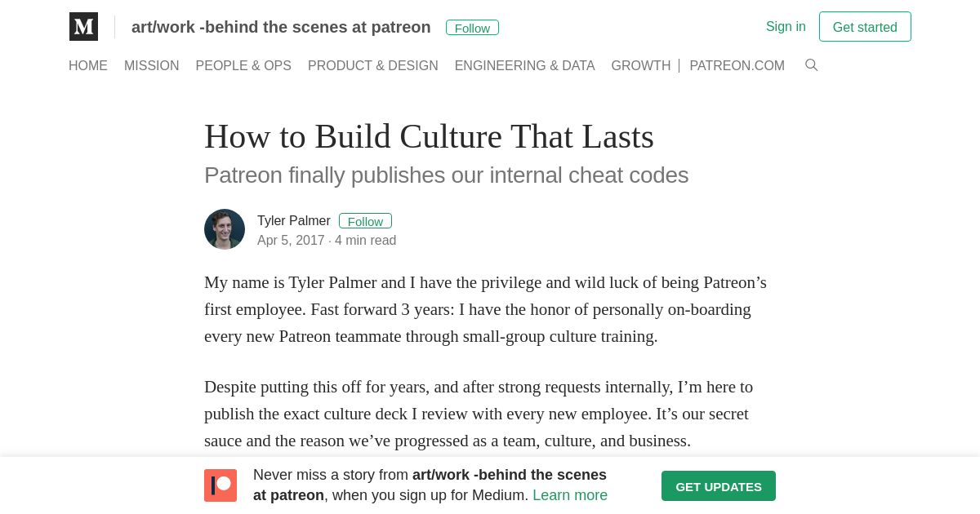The height and width of the screenshot is (514, 980).
Task: Open Tyler Palmer's avatar photo
Action: (x=225, y=229)
